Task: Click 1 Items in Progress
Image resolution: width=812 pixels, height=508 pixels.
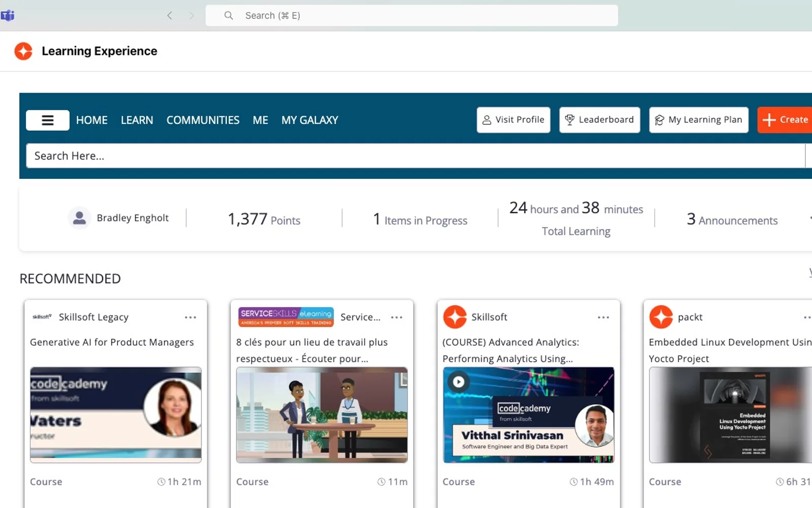Action: [x=420, y=219]
